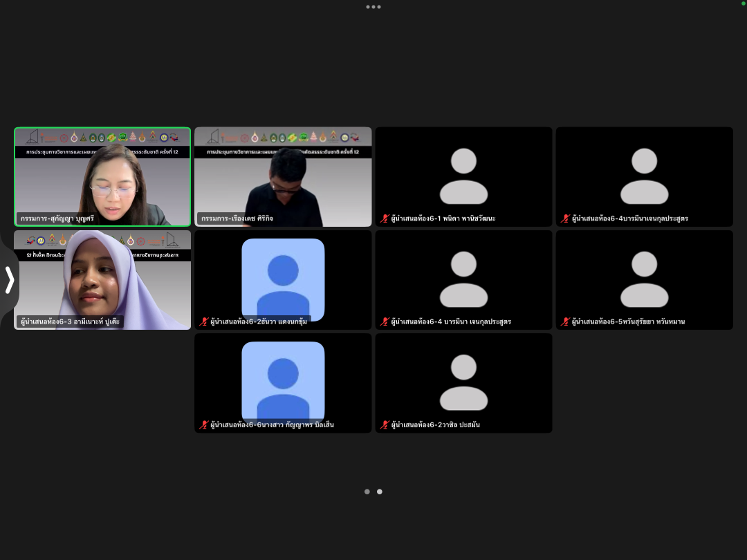Image resolution: width=747 pixels, height=560 pixels.
Task: Click name label of 6-3 อามีเนาะห์ ปูเต๊ะ
Action: coord(70,321)
